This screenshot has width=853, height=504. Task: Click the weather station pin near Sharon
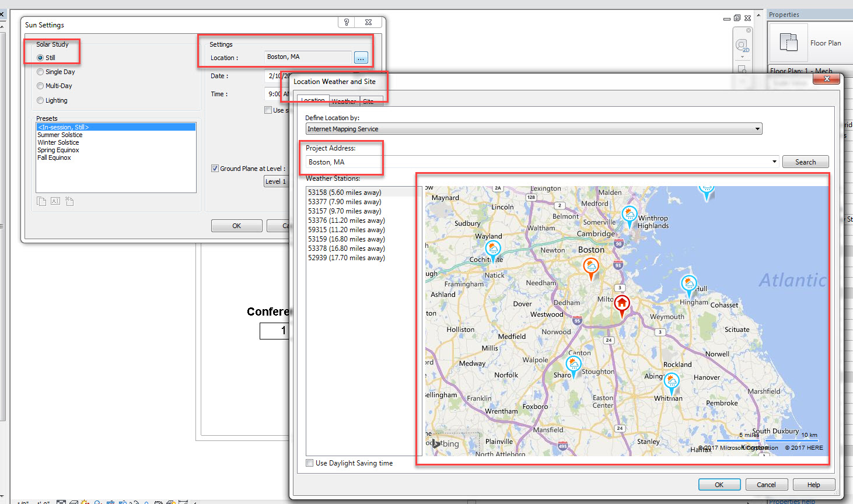pos(574,365)
